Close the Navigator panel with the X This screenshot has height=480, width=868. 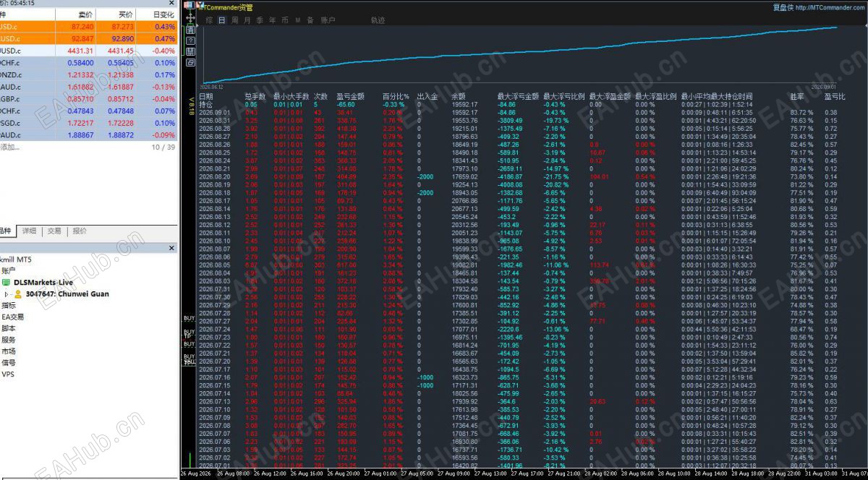[171, 248]
